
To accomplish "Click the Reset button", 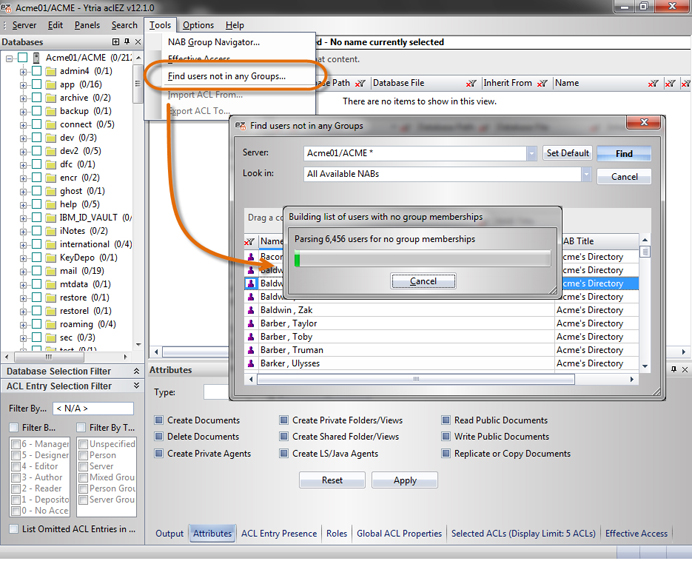I will point(332,480).
